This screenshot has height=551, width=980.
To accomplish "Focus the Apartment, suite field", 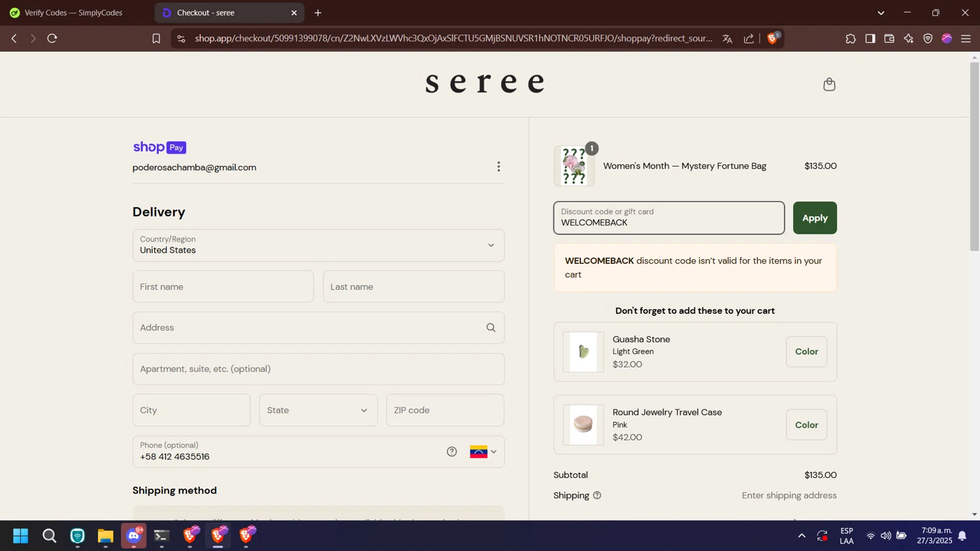I will coord(318,369).
